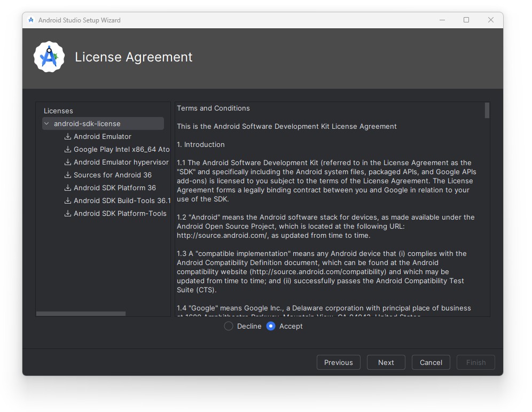
Task: Select Android SDK Platform-Tools in license tree
Action: [x=120, y=213]
